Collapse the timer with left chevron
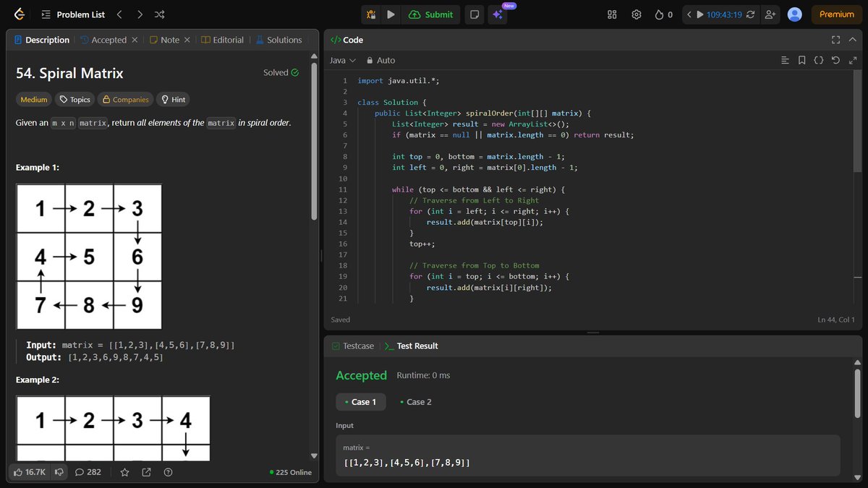The image size is (868, 488). click(689, 14)
